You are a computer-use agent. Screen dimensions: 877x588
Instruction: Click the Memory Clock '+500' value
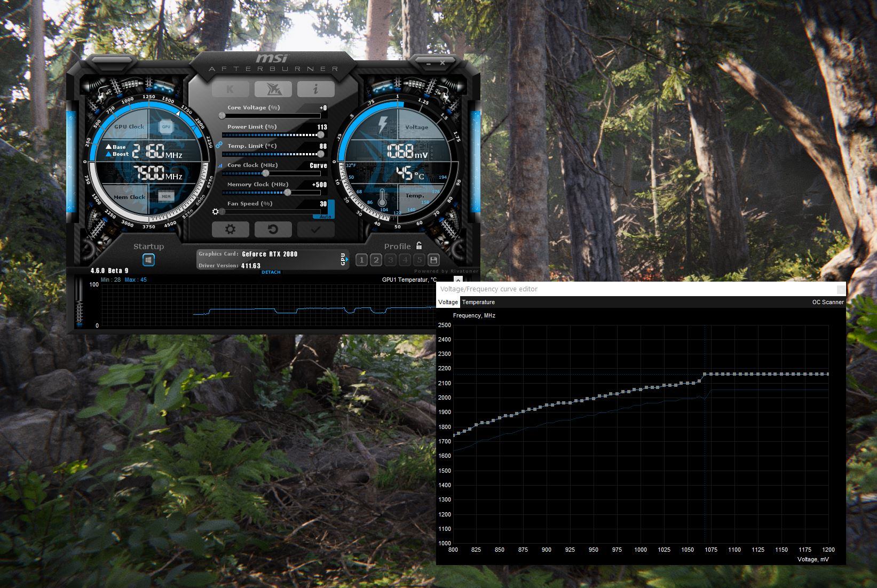coord(320,185)
